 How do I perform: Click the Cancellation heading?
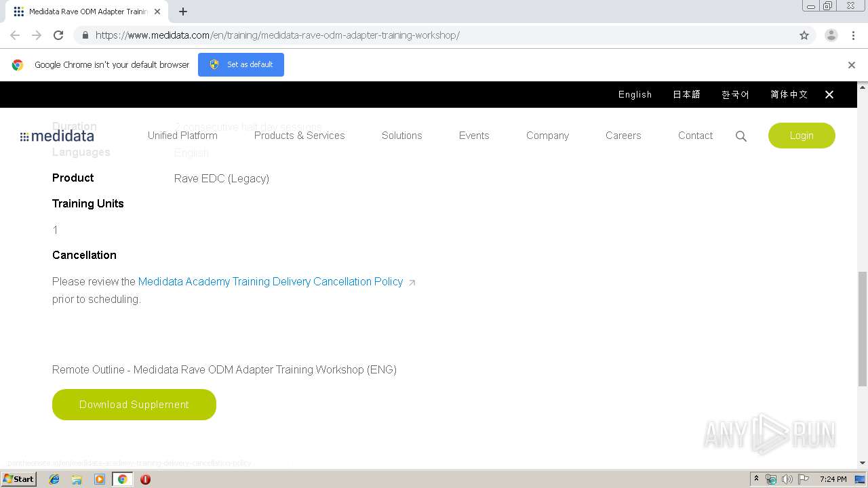(x=84, y=255)
